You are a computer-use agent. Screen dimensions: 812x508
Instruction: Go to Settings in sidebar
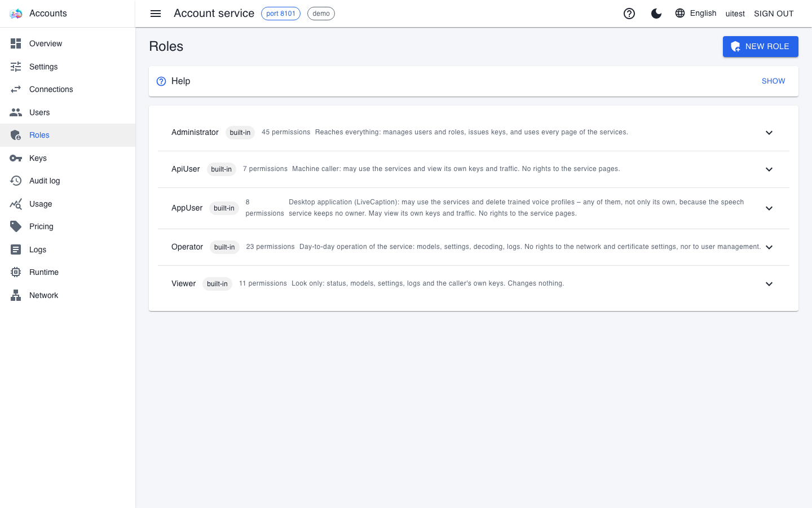coord(68,67)
